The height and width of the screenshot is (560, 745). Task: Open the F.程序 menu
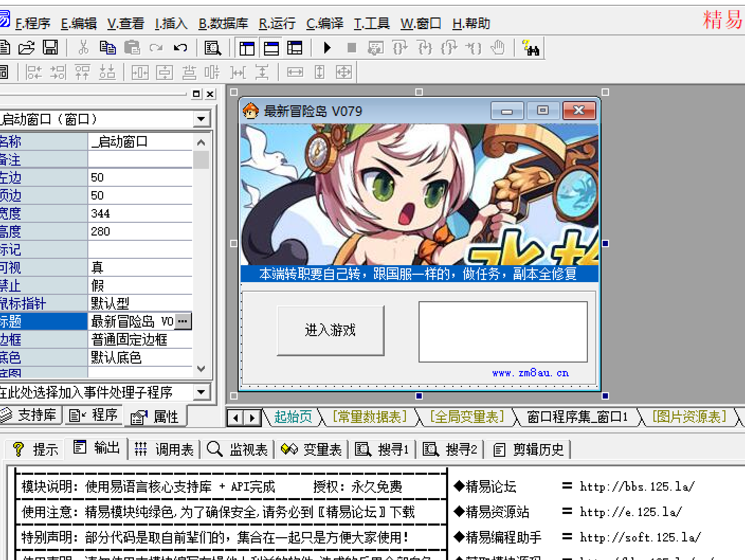[x=33, y=23]
